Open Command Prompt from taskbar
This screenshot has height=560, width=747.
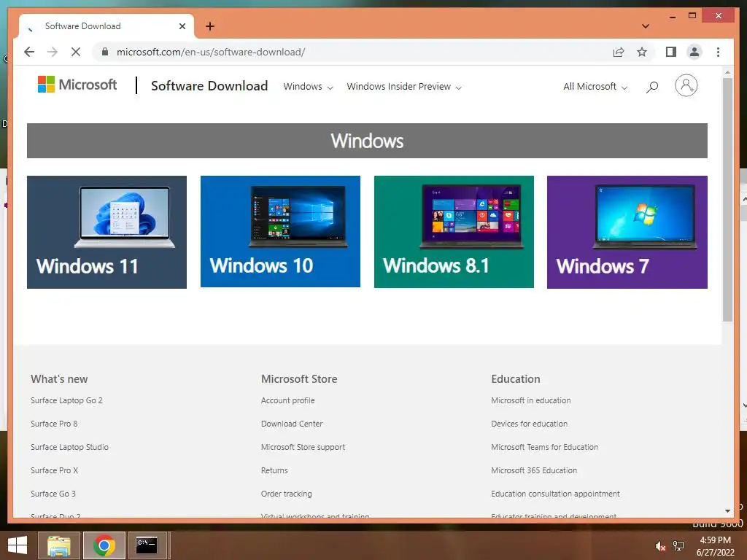147,545
